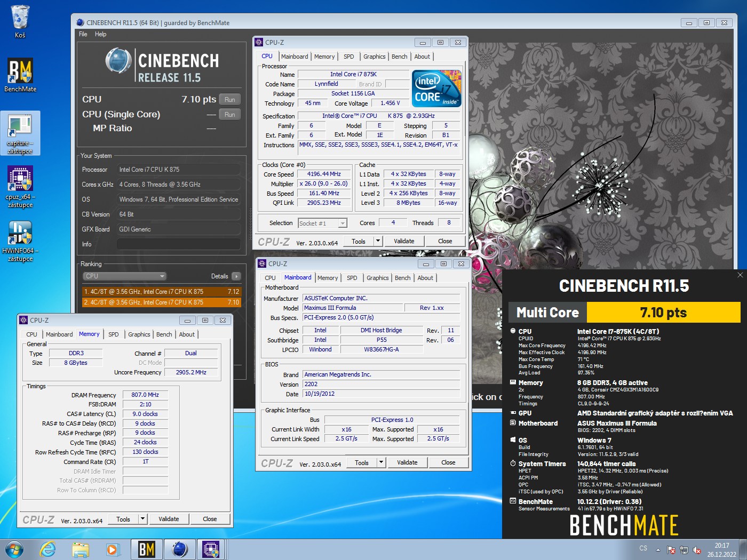Click the 7.10 pts yellow score banner

click(663, 313)
